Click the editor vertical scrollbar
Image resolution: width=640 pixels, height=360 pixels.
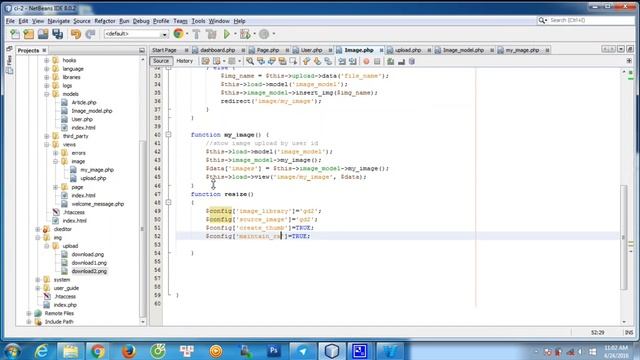[624, 237]
